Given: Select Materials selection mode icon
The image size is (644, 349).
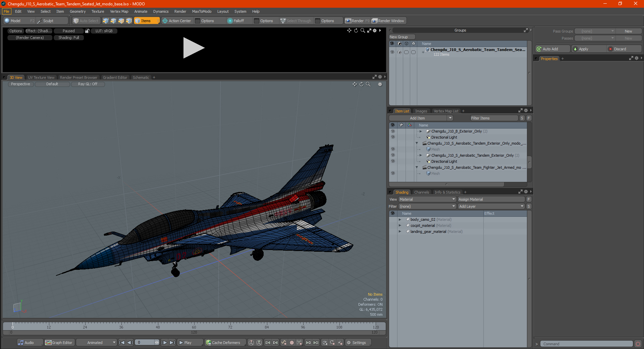Looking at the screenshot, I should [129, 21].
